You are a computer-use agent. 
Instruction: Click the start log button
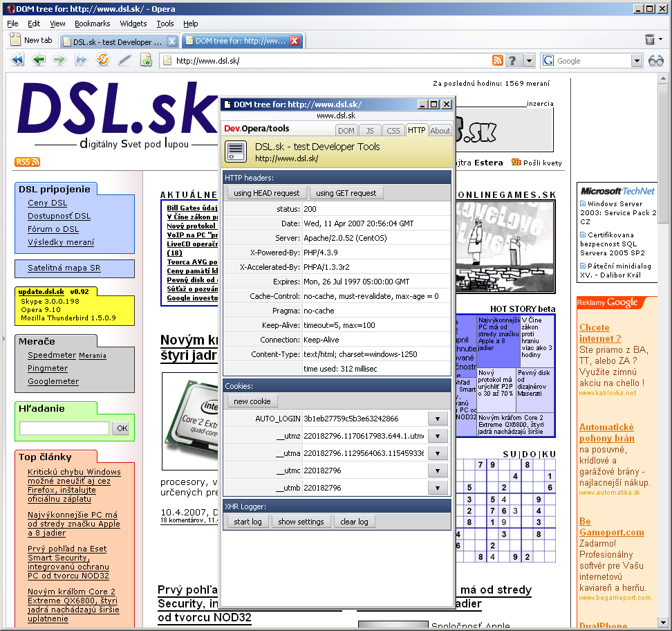coord(248,522)
